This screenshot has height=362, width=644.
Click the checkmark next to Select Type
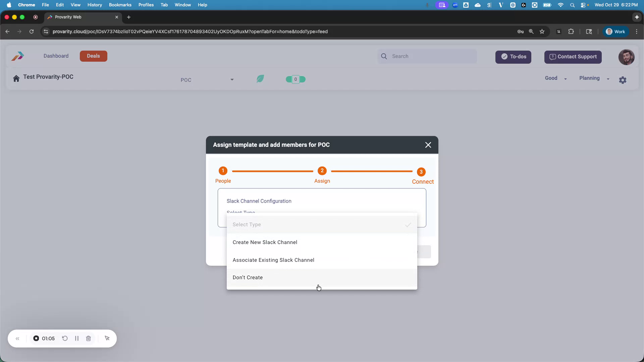(408, 225)
